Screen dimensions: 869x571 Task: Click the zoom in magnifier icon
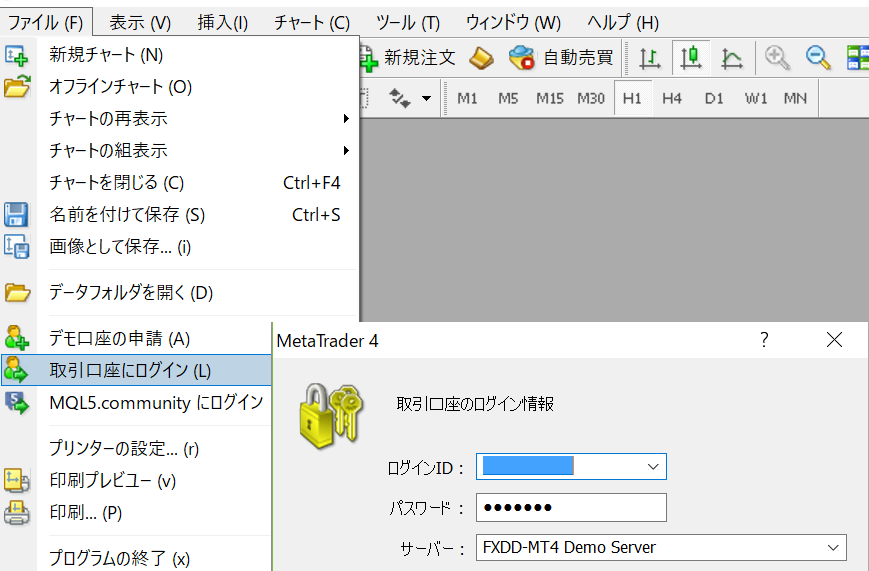pos(777,58)
